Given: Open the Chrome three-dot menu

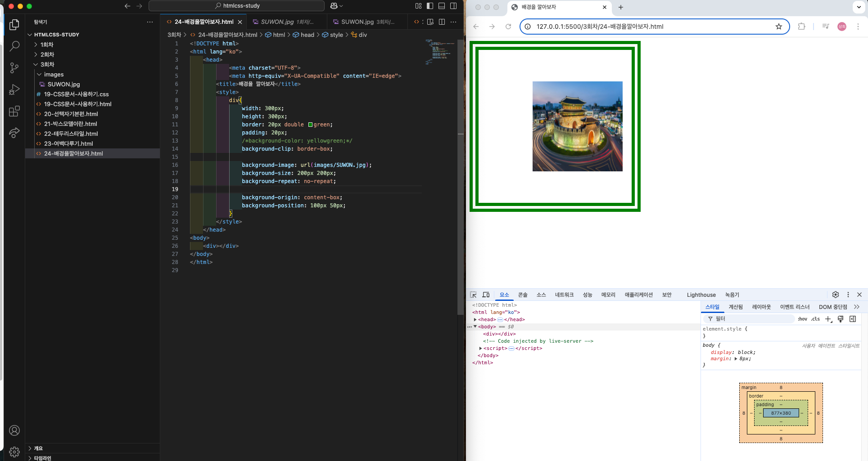Looking at the screenshot, I should tap(858, 27).
